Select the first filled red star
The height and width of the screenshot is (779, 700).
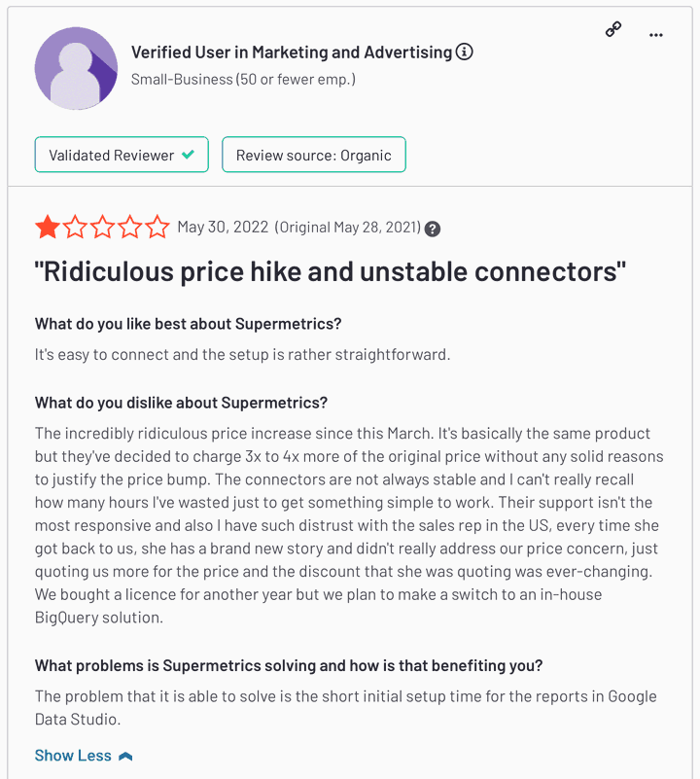(46, 226)
